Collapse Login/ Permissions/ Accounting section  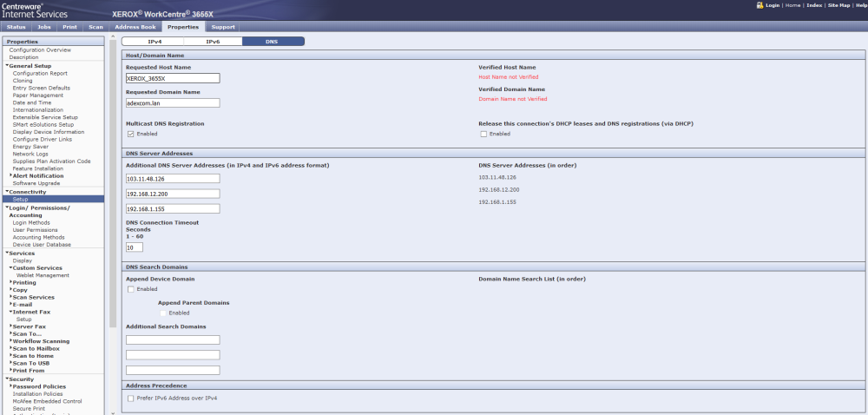pyautogui.click(x=7, y=207)
